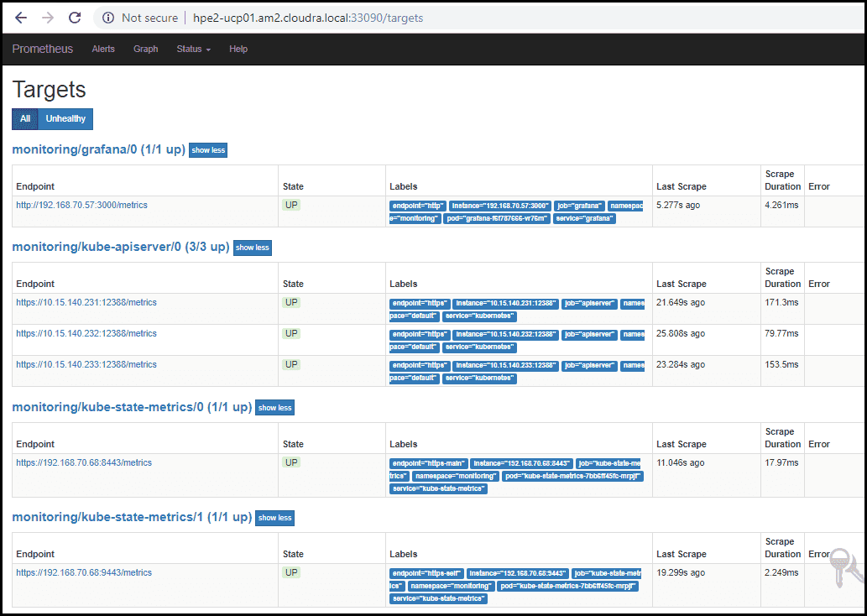Select the "All" targets filter
The image size is (867, 616).
(24, 118)
